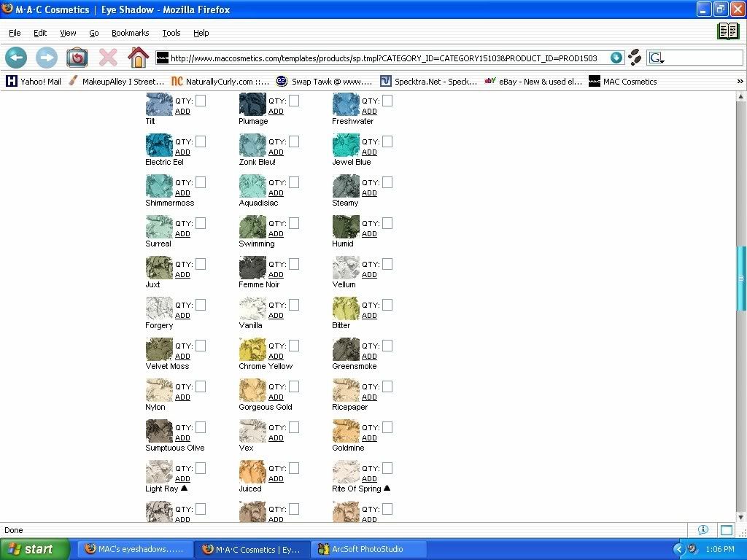Image resolution: width=747 pixels, height=560 pixels.
Task: Click the green Go arrow by the address bar
Action: [616, 58]
